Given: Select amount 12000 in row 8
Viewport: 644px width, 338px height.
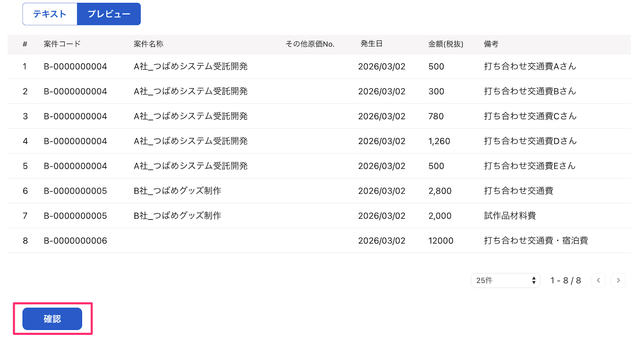Looking at the screenshot, I should point(441,241).
